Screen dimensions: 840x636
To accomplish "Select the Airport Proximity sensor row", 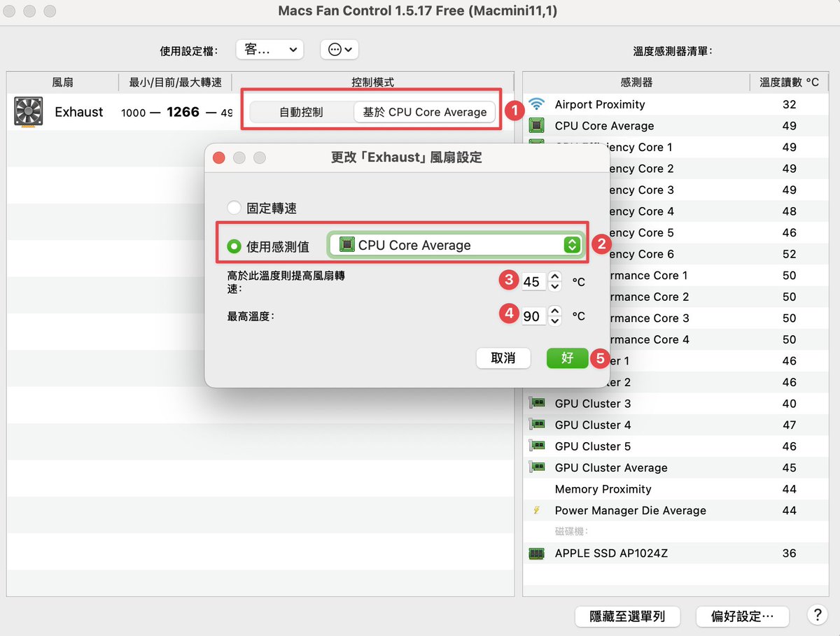I will tap(675, 104).
